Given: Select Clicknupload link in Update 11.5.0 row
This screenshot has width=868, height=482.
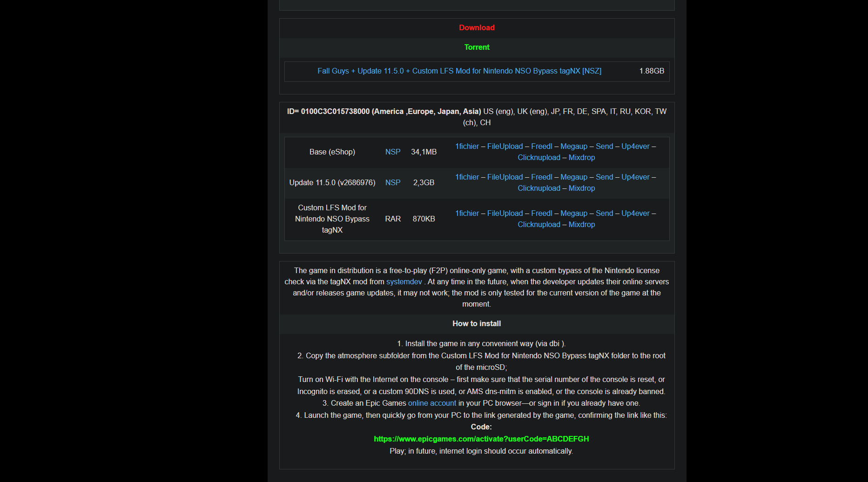Looking at the screenshot, I should [539, 188].
